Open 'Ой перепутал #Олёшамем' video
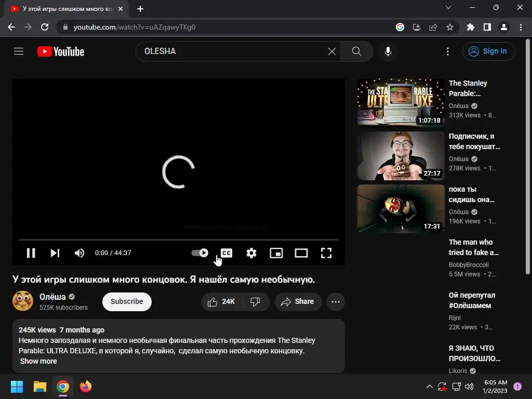 point(472,300)
